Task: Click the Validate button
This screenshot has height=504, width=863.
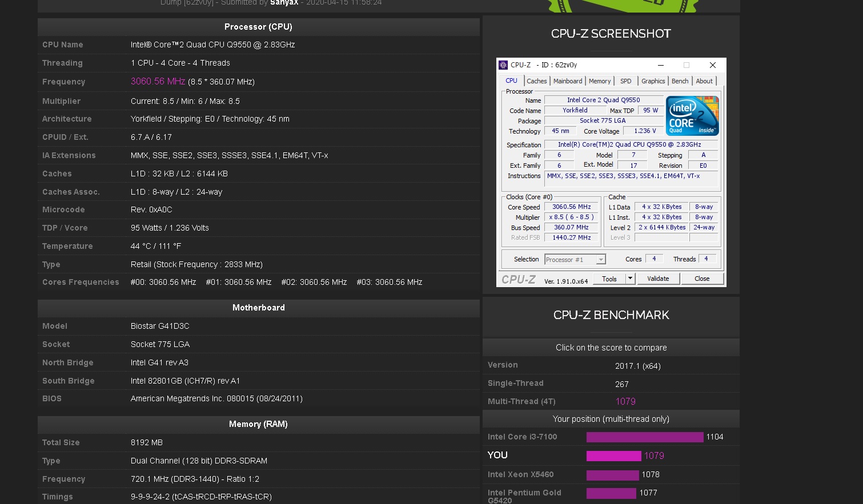Action: (658, 279)
